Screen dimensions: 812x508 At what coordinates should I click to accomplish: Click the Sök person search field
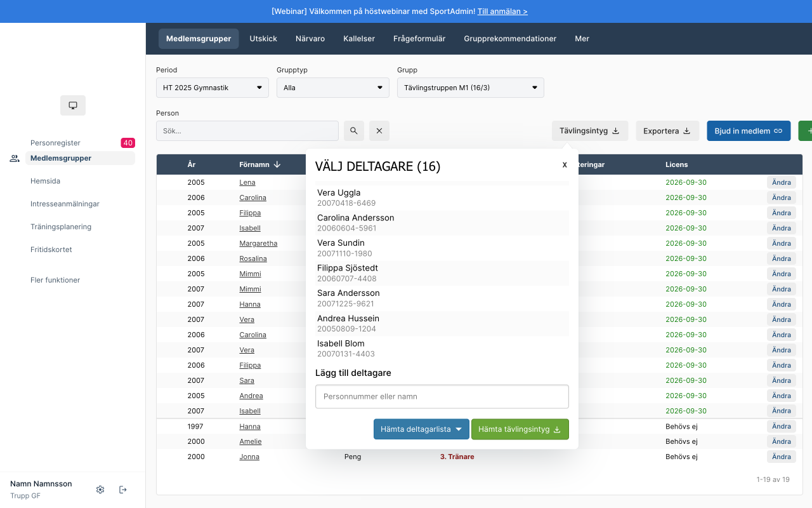(247, 131)
